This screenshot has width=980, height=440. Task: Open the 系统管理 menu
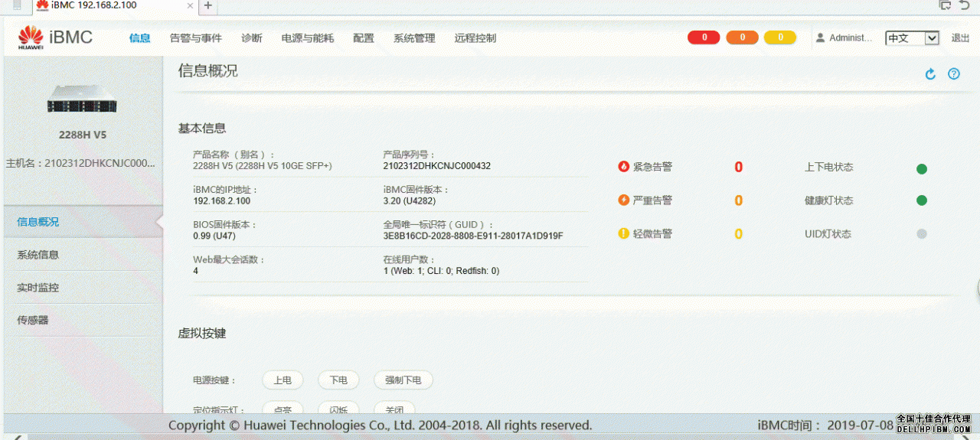click(x=414, y=38)
